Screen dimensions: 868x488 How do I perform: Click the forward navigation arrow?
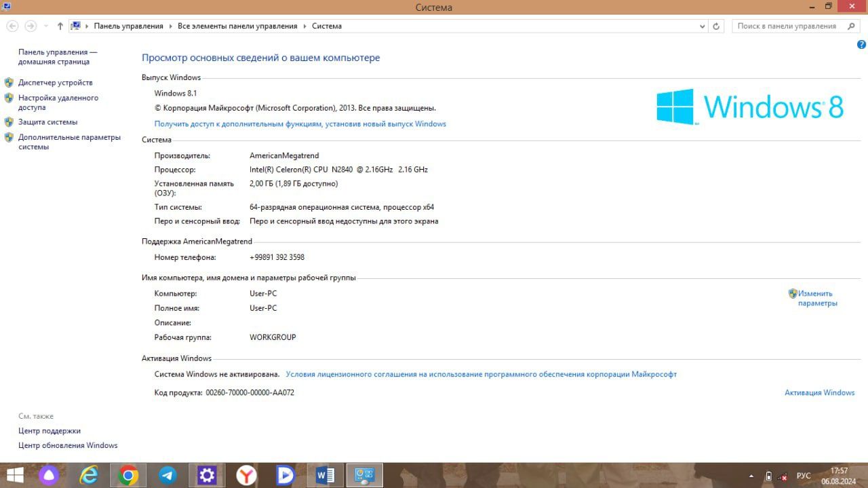click(x=30, y=26)
